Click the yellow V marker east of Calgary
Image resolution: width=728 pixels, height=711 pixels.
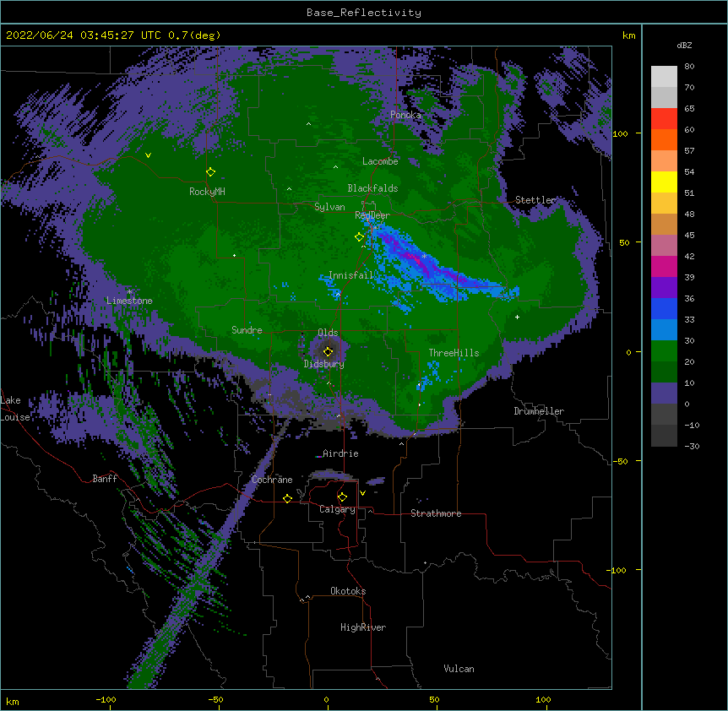[x=362, y=493]
